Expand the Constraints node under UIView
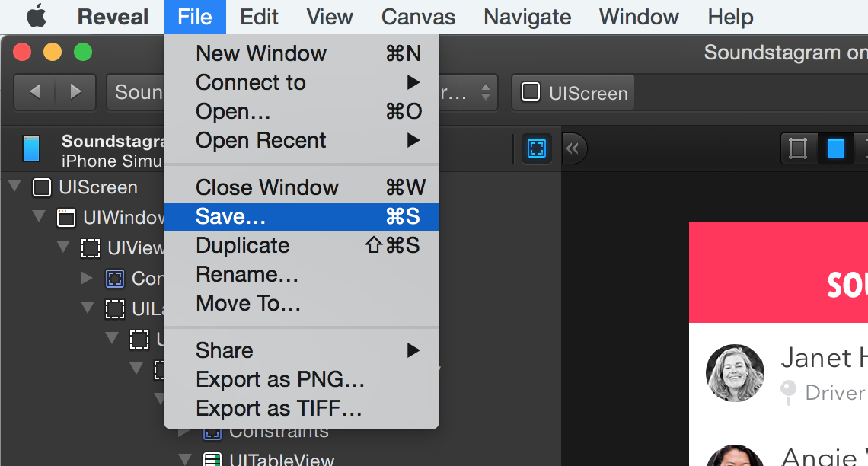This screenshot has width=868, height=466. (86, 278)
